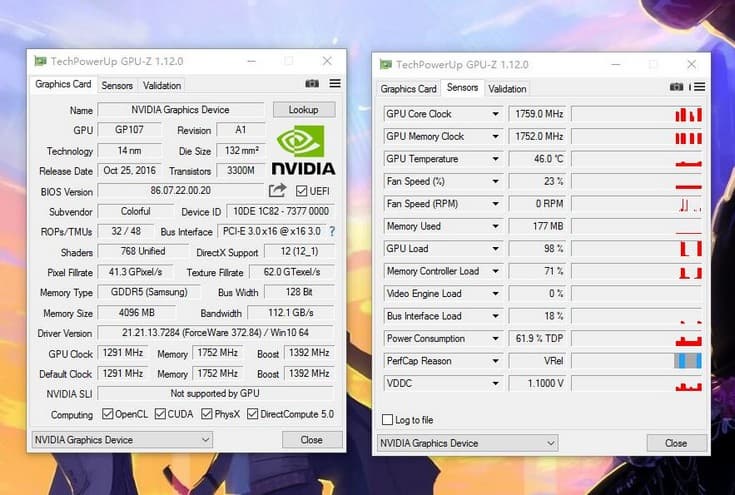Click the Name field NVIDIA Graphics Device
The width and height of the screenshot is (735, 495).
[x=180, y=110]
